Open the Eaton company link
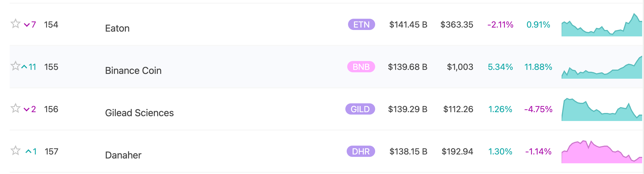This screenshot has width=644, height=174. pos(117,28)
